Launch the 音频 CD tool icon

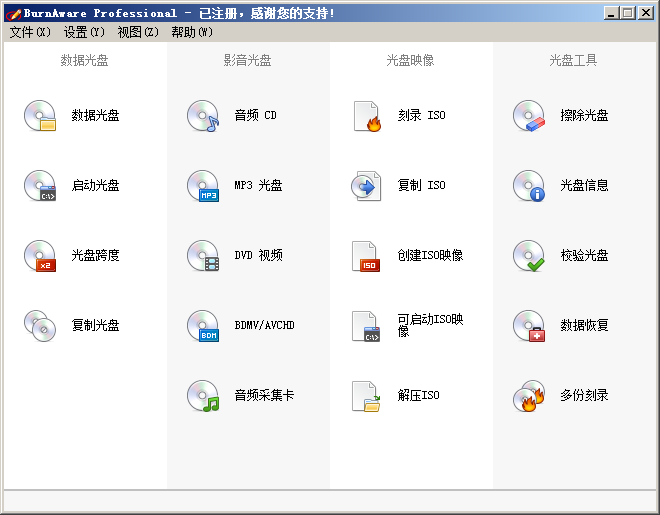tap(203, 116)
